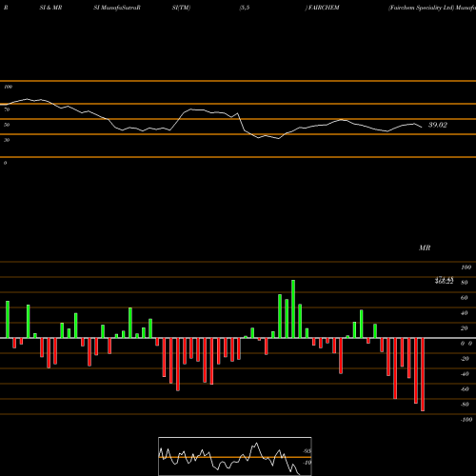Click the SI & MR header text
476x476 pixels.
tap(50, 8)
